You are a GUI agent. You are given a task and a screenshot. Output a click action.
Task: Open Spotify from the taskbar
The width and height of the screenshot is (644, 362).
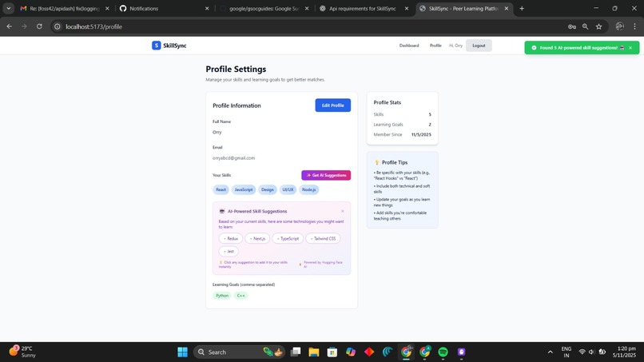(443, 352)
